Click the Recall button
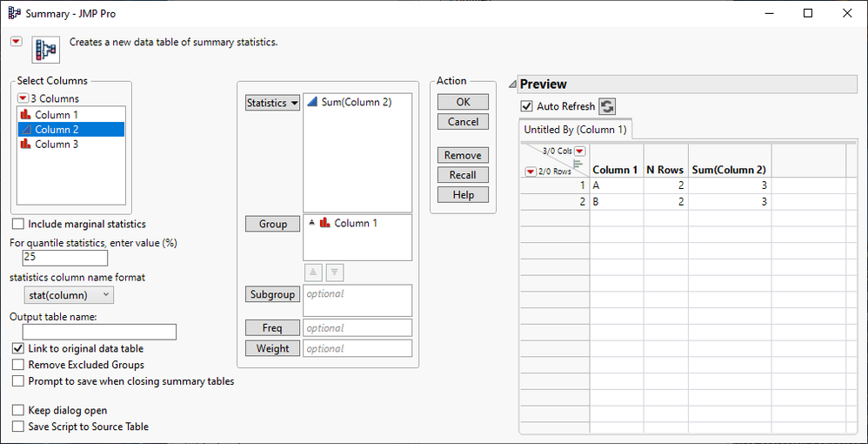 (463, 175)
